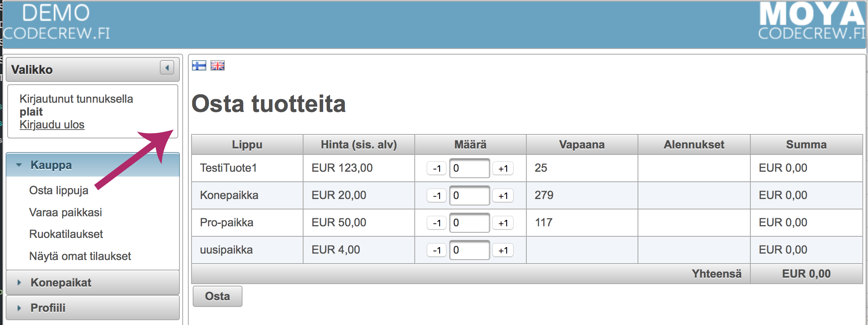Open Ruokatilaukset menu item
The image size is (868, 325).
tap(66, 234)
